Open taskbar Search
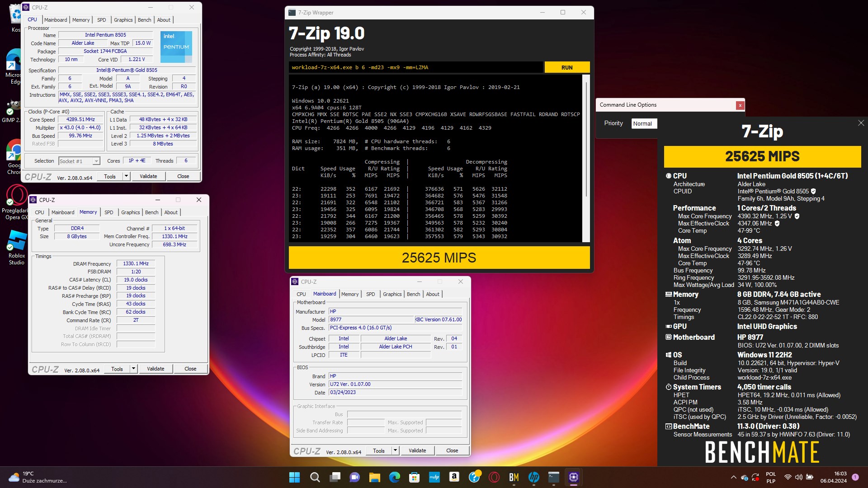This screenshot has height=488, width=868. [315, 477]
